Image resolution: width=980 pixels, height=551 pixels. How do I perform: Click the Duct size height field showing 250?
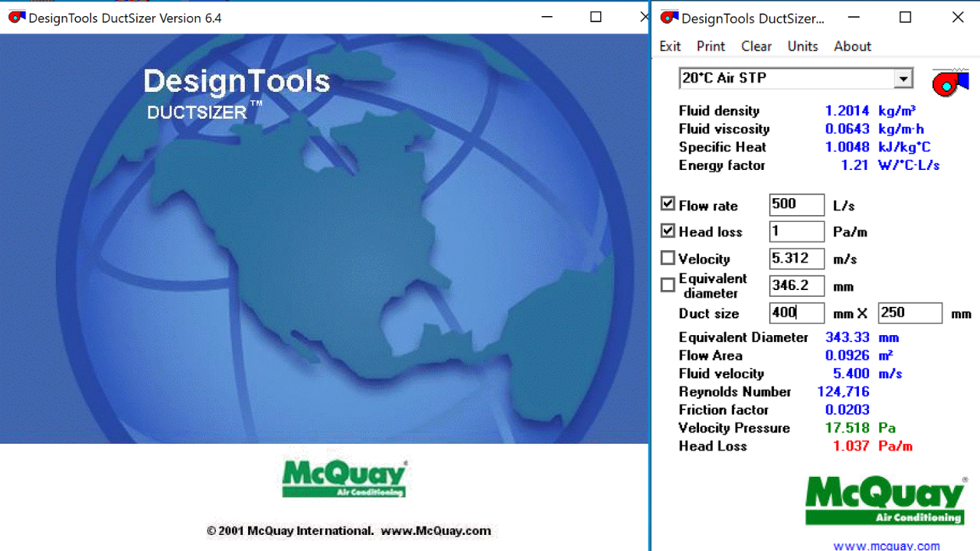910,313
